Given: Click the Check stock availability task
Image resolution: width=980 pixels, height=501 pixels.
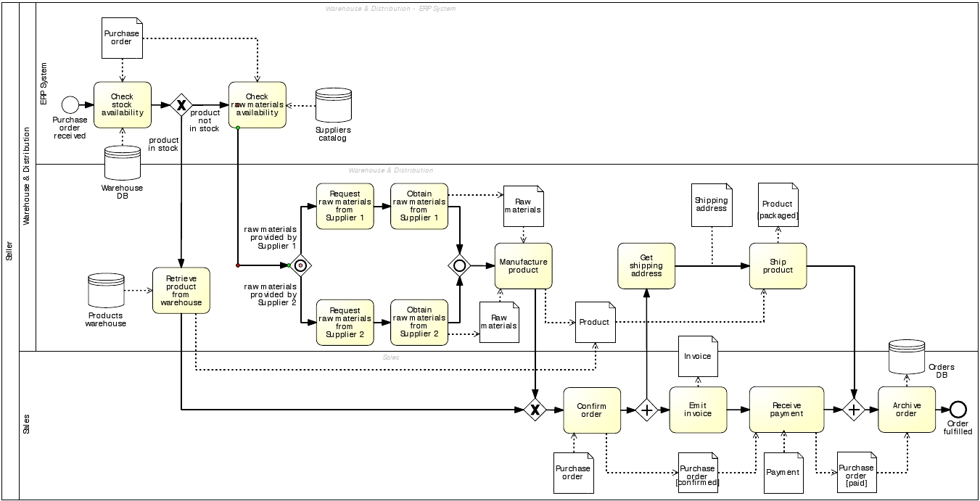Looking at the screenshot, I should [x=123, y=105].
